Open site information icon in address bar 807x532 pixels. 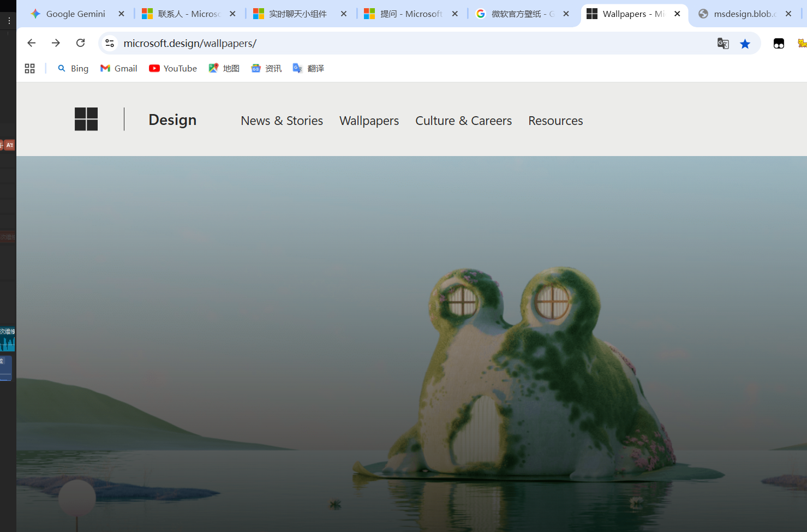point(110,43)
